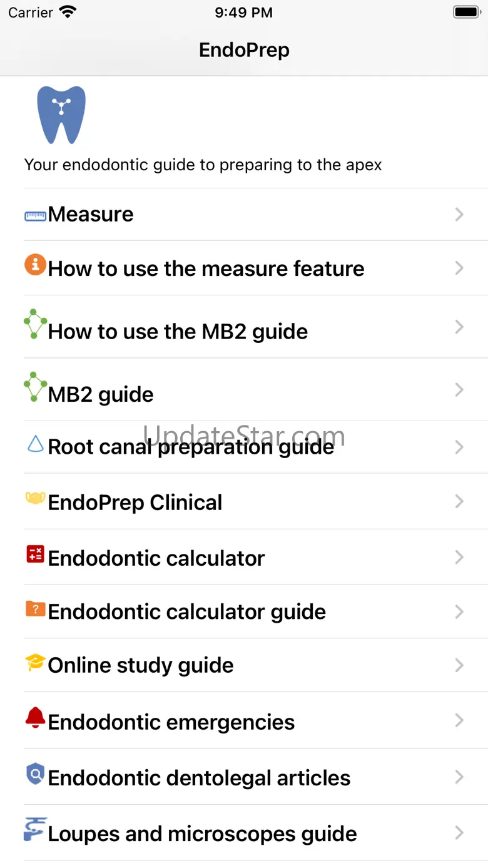Open the Online study guide link
The width and height of the screenshot is (488, 868).
(141, 665)
